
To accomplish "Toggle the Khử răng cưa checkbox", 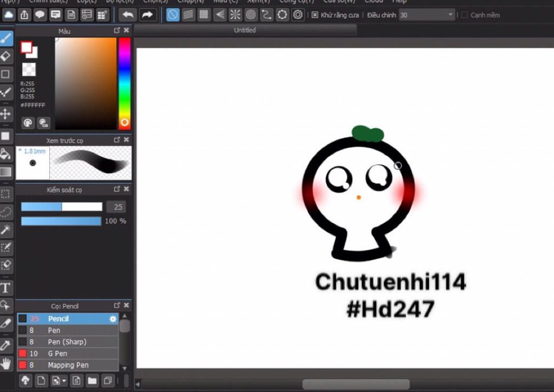I will 315,15.
